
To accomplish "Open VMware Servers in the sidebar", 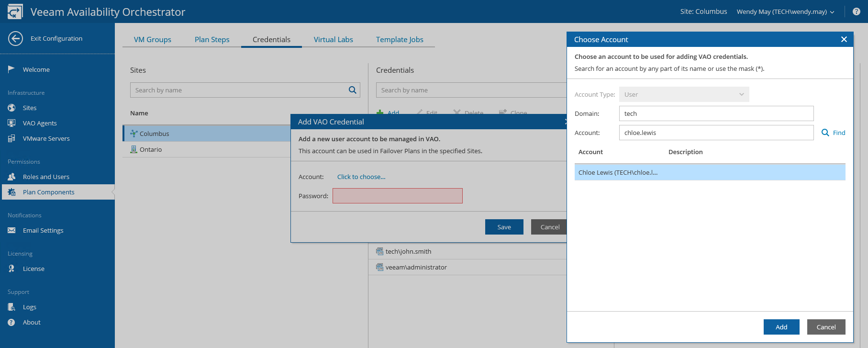I will [46, 138].
